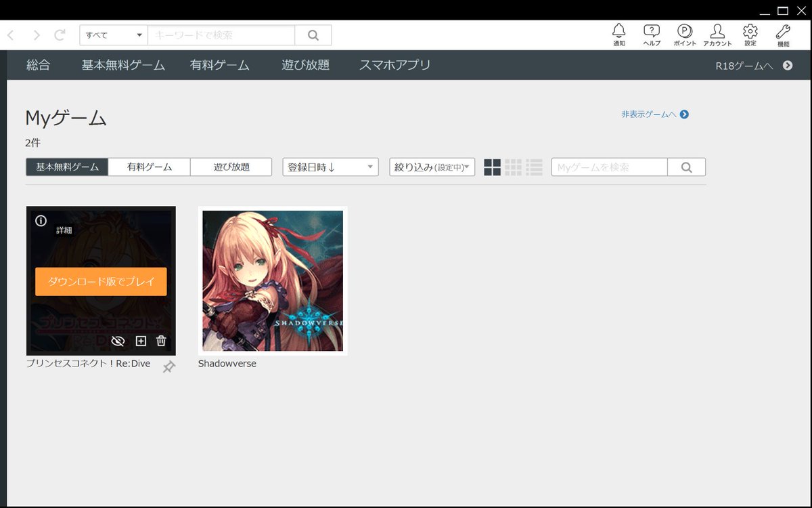Image resolution: width=812 pixels, height=508 pixels.
Task: Switch to list view
Action: click(x=535, y=167)
